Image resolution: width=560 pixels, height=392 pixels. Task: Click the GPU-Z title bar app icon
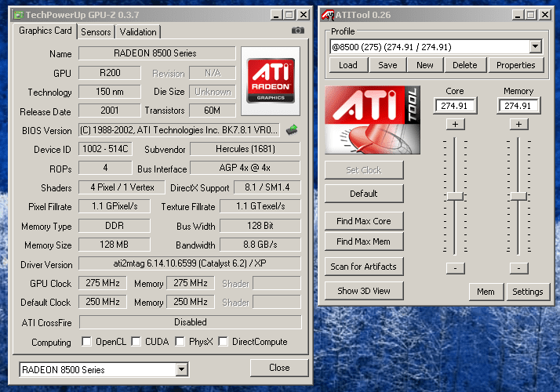pyautogui.click(x=19, y=15)
